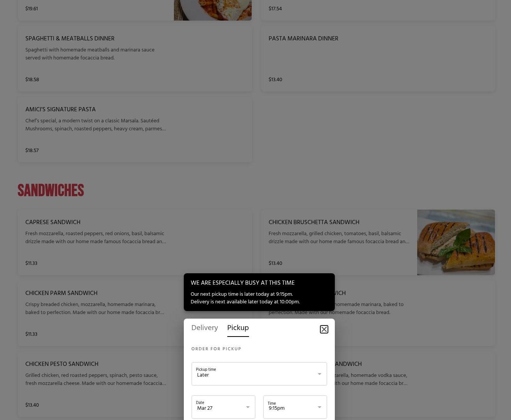The width and height of the screenshot is (511, 420).
Task: Select the Pickup tab
Action: click(x=238, y=328)
